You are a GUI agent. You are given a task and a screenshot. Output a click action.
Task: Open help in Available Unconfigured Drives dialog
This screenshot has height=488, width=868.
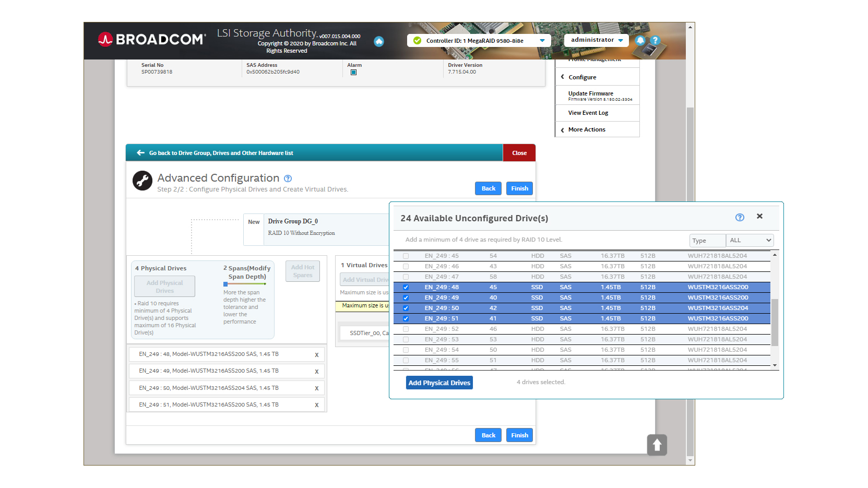[740, 218]
